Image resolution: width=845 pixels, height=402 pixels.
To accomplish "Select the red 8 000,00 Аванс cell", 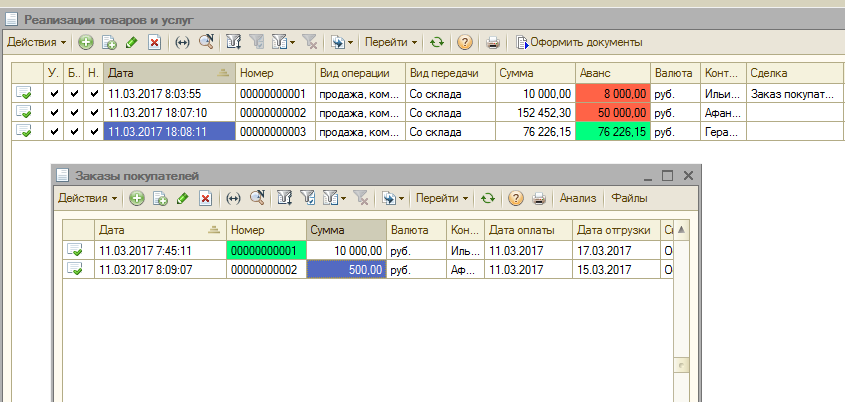I will click(612, 93).
